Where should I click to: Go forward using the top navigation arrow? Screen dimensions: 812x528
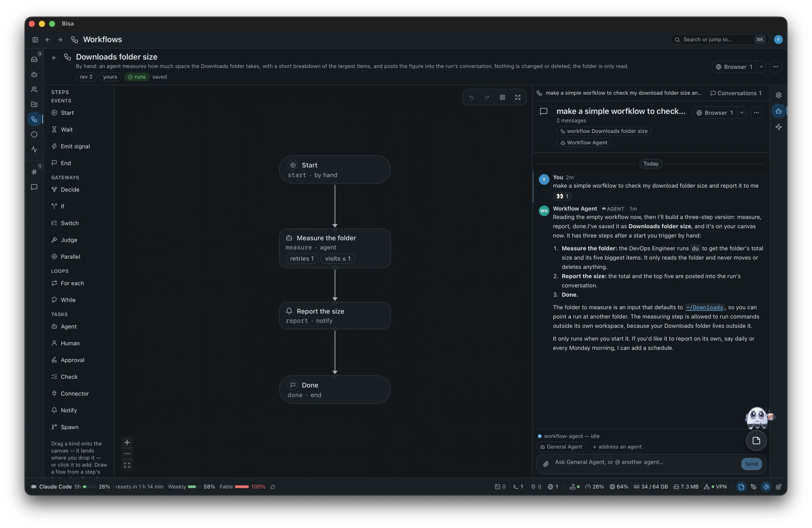tap(60, 39)
